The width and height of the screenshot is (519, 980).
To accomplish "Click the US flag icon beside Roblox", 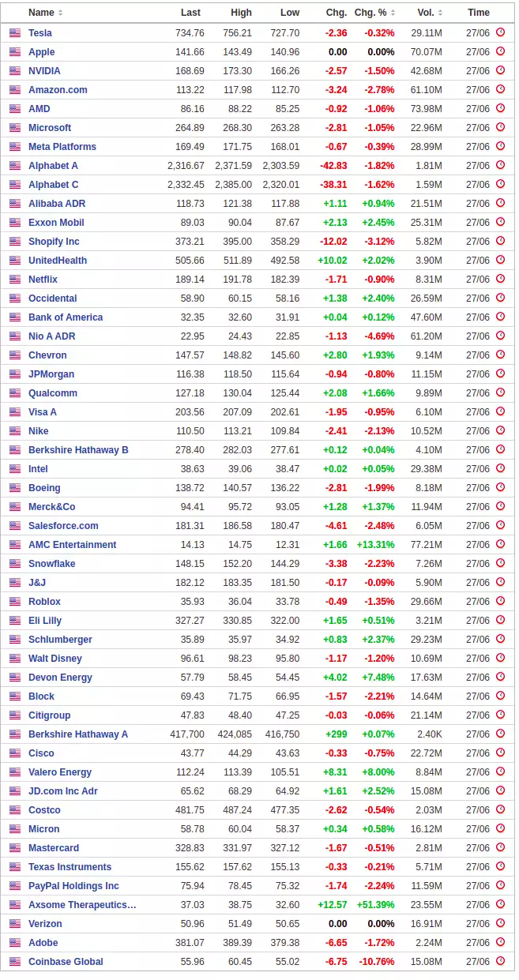I will point(15,602).
